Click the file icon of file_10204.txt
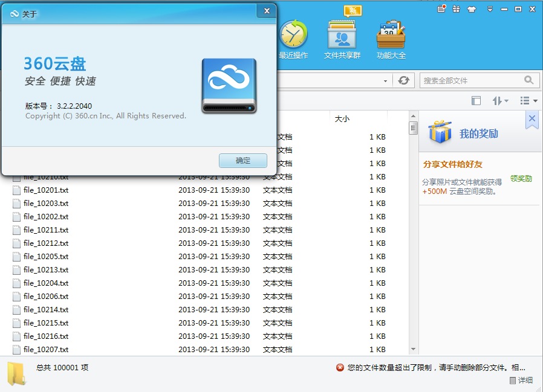This screenshot has width=543, height=392. coord(16,283)
